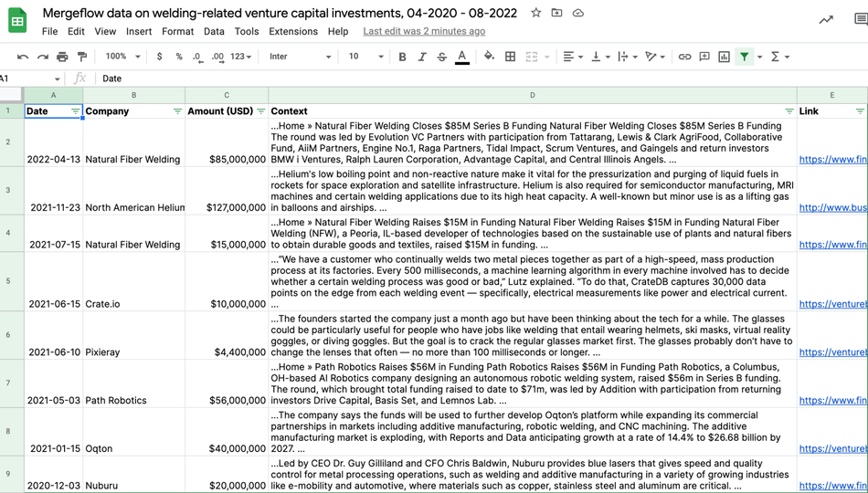This screenshot has height=493, width=868.
Task: Open the Data menu
Action: tap(214, 32)
